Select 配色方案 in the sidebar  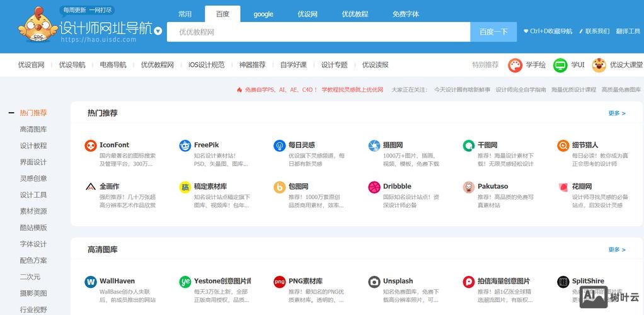[x=33, y=261]
